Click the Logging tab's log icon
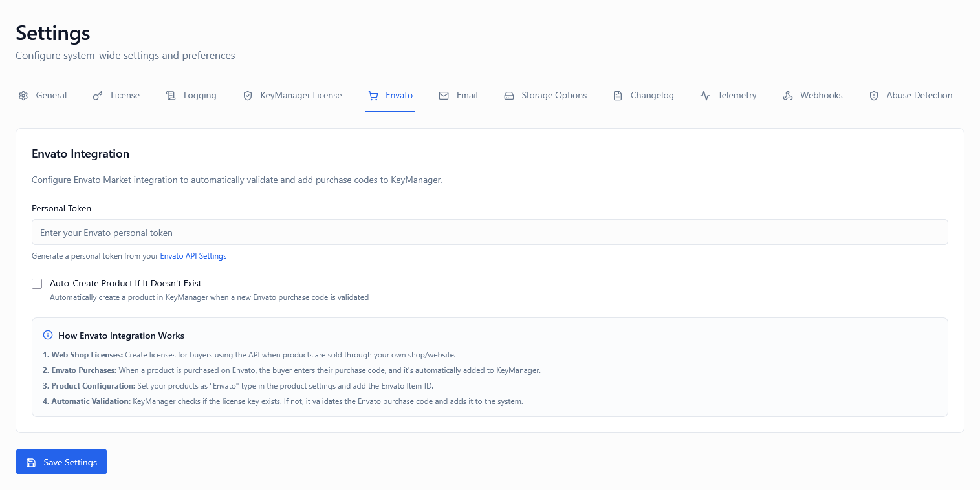The image size is (980, 490). [x=171, y=95]
